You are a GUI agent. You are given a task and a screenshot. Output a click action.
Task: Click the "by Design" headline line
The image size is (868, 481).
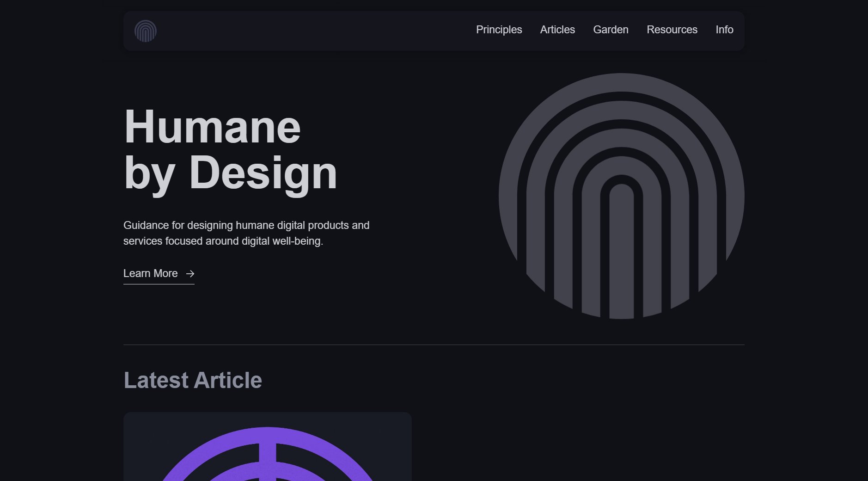(x=230, y=173)
